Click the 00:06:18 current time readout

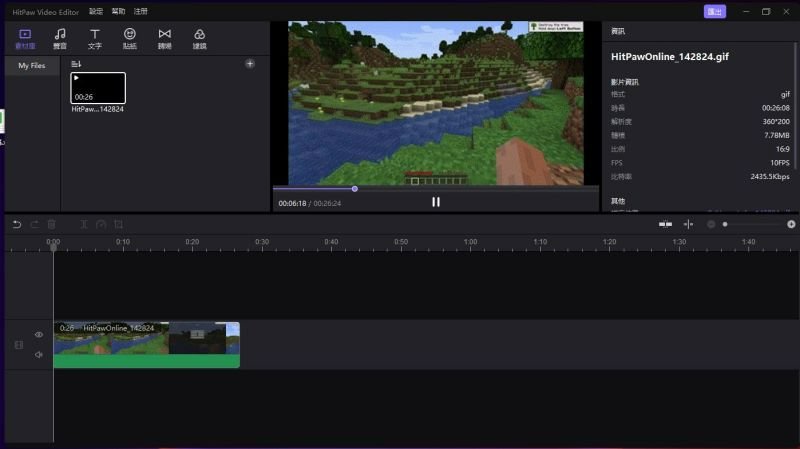292,203
